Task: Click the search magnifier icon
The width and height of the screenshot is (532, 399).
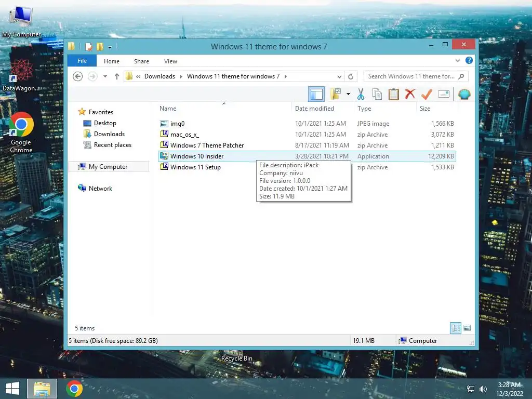Action: [461, 76]
